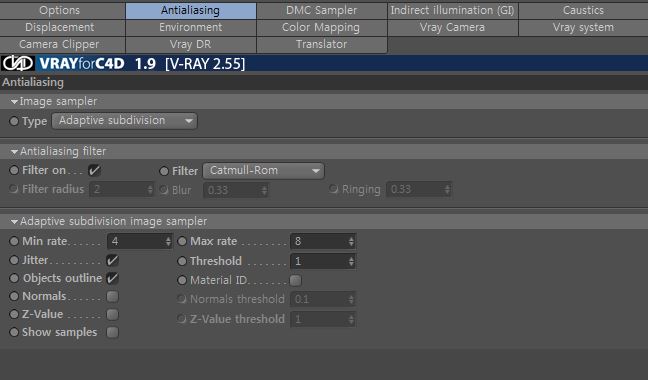648x380 pixels.
Task: Click the animation dot beside Type
Action: pos(14,121)
